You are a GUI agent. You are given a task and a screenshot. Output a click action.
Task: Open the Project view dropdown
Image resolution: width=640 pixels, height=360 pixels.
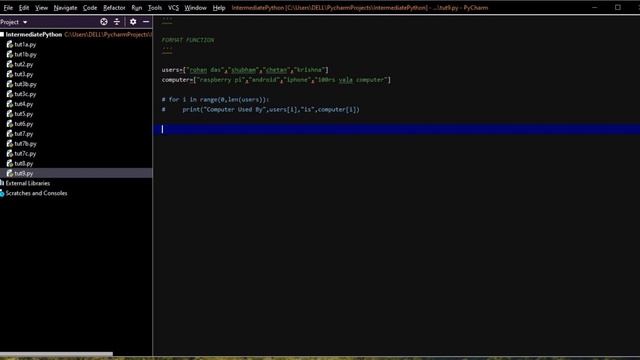(x=14, y=22)
